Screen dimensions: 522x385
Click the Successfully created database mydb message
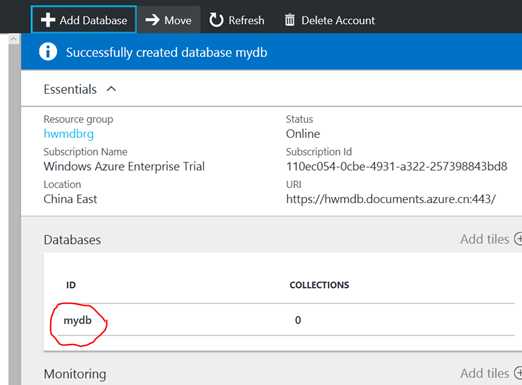166,53
